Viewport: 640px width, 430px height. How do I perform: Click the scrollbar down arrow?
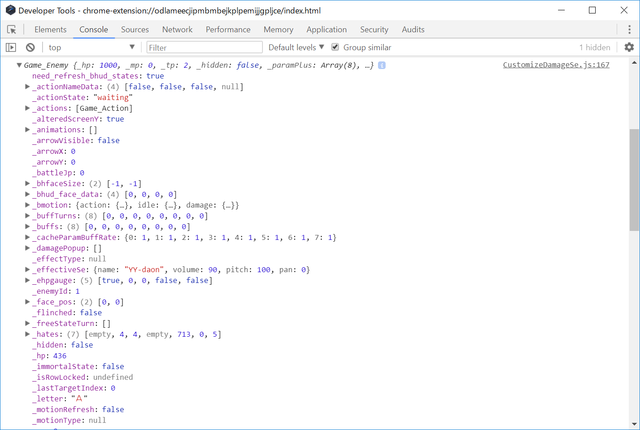coord(634,424)
